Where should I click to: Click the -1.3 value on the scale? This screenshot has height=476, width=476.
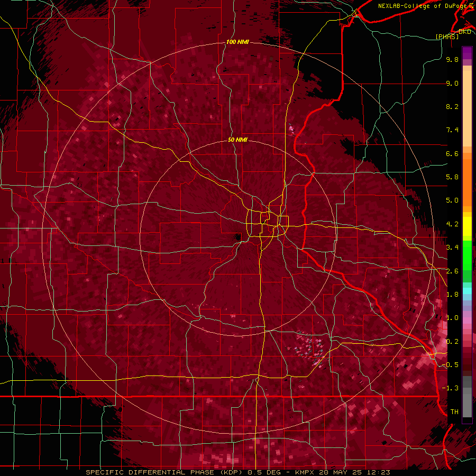450,388
